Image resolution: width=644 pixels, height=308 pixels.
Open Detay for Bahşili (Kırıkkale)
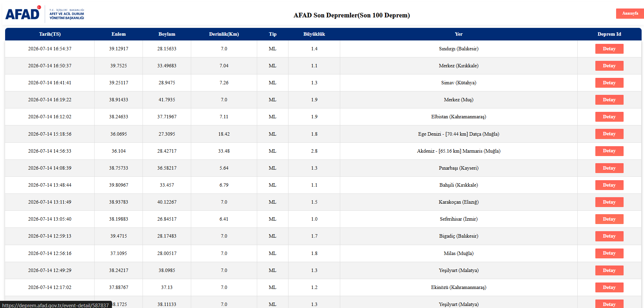[609, 185]
